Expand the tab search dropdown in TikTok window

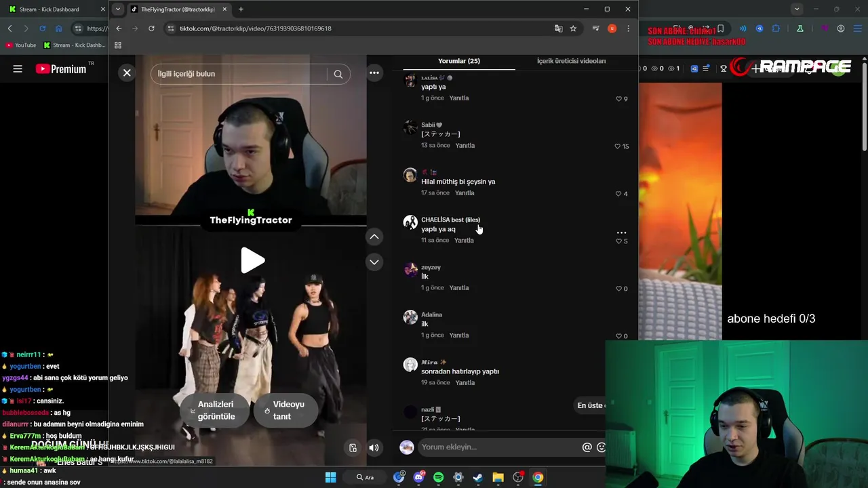tap(118, 9)
